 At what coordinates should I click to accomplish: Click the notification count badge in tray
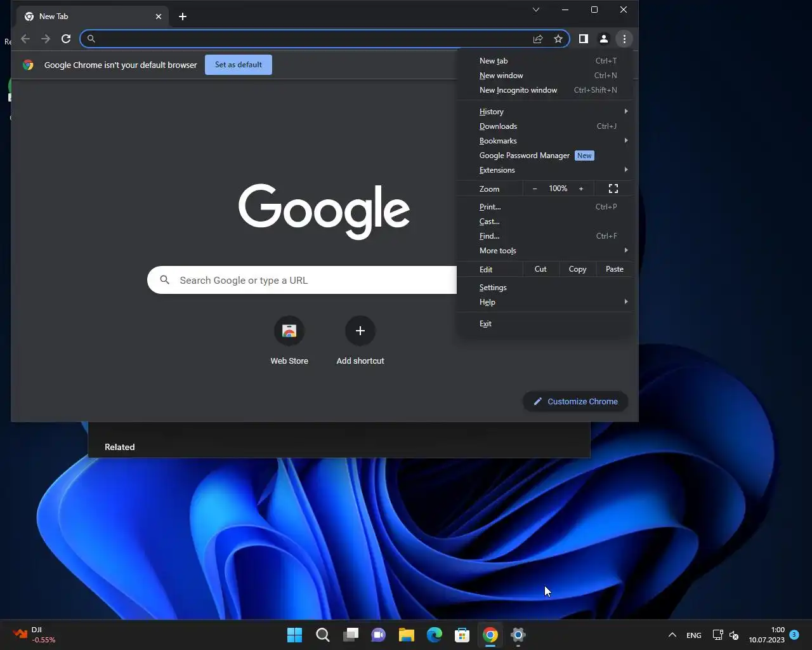coord(794,634)
